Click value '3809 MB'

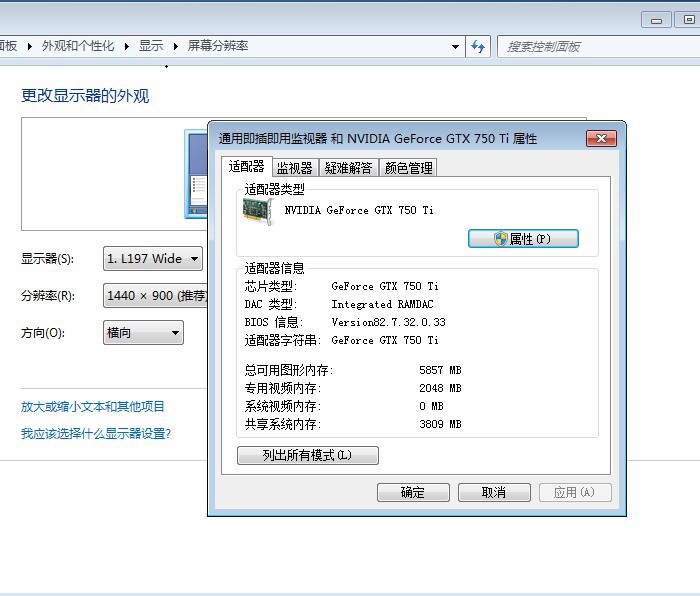(440, 424)
